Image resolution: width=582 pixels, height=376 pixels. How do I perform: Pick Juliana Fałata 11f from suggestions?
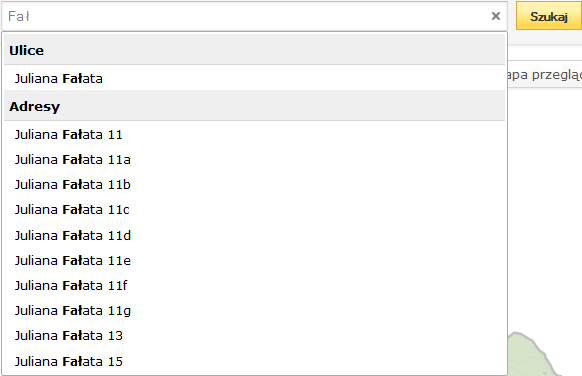point(254,285)
